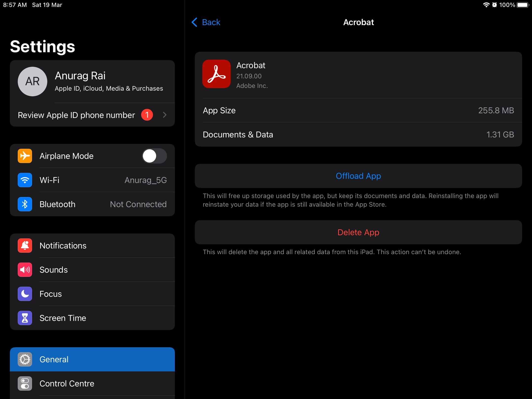Tap the battery indicator in status bar

click(x=523, y=5)
